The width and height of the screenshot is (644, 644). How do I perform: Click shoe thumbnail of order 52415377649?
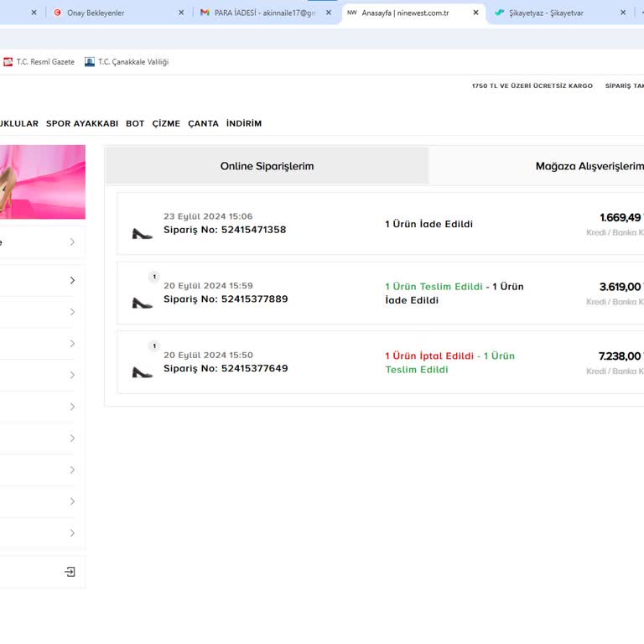point(142,373)
